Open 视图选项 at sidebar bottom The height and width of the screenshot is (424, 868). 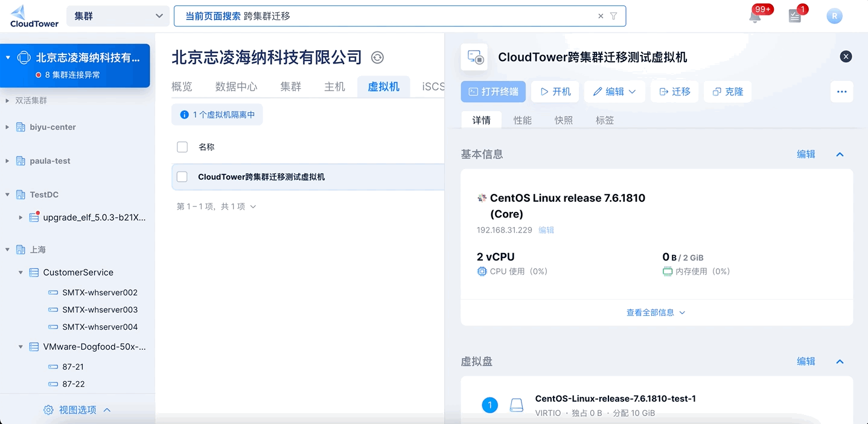(77, 410)
